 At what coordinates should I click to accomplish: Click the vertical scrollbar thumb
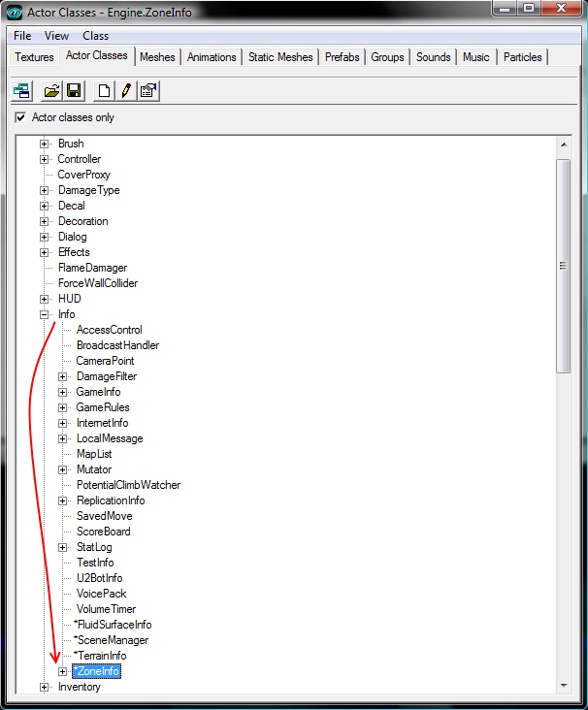pyautogui.click(x=563, y=262)
